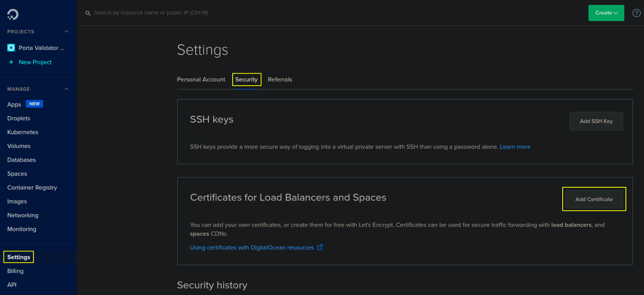Click the DigitalOcean logo icon
Screen dimensions: 644x295
(12, 14)
